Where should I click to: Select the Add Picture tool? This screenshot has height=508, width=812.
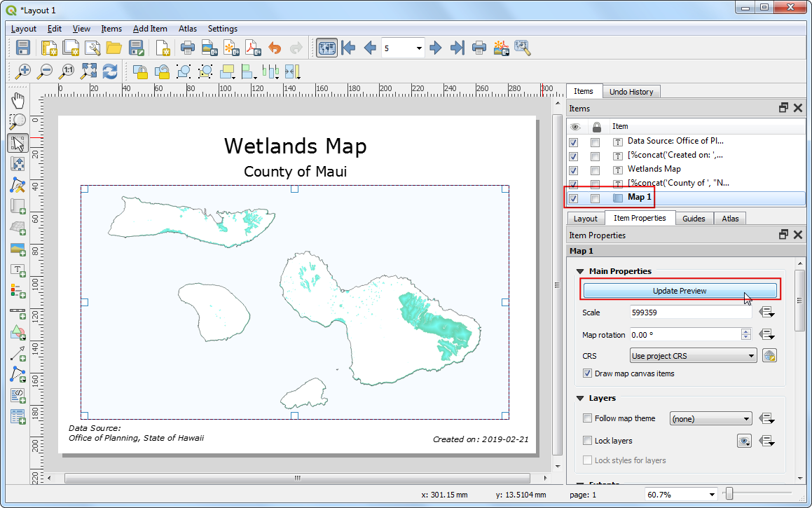(18, 249)
